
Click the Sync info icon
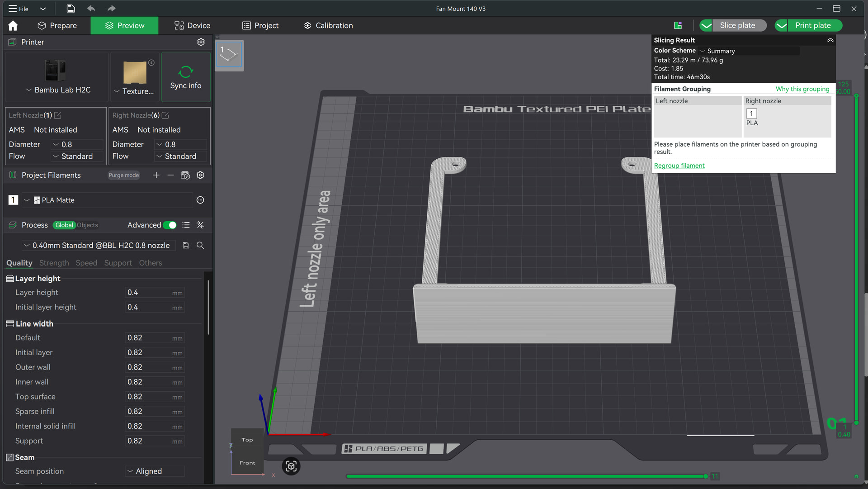coord(186,71)
